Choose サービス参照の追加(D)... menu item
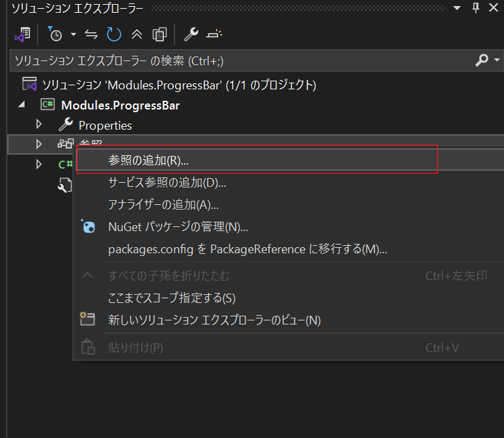This screenshot has height=438, width=504. coord(289,183)
